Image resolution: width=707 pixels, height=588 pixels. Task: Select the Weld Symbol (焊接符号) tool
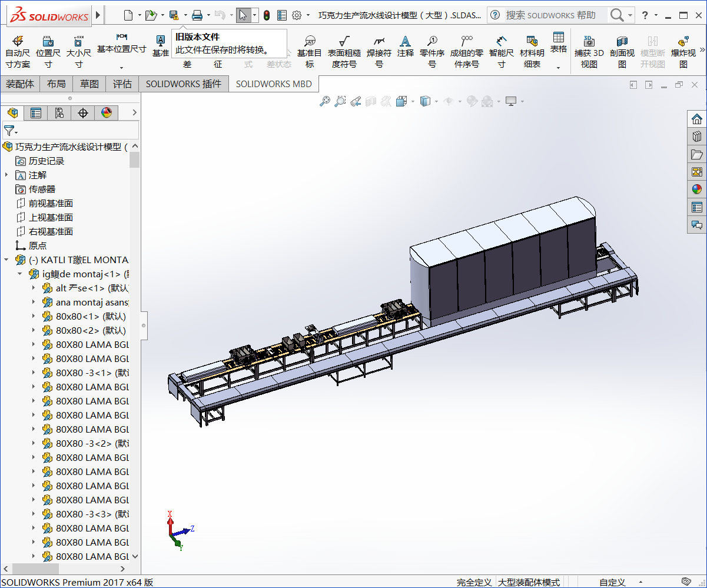(379, 51)
